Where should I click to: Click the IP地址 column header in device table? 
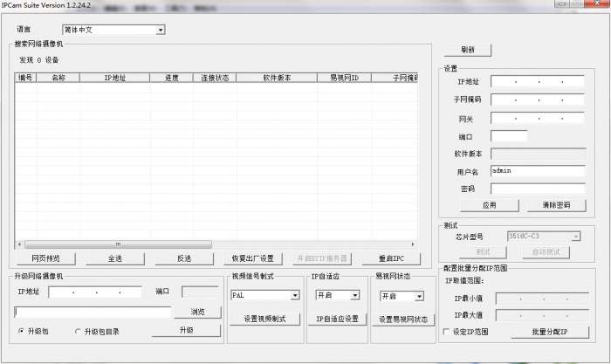(x=114, y=78)
